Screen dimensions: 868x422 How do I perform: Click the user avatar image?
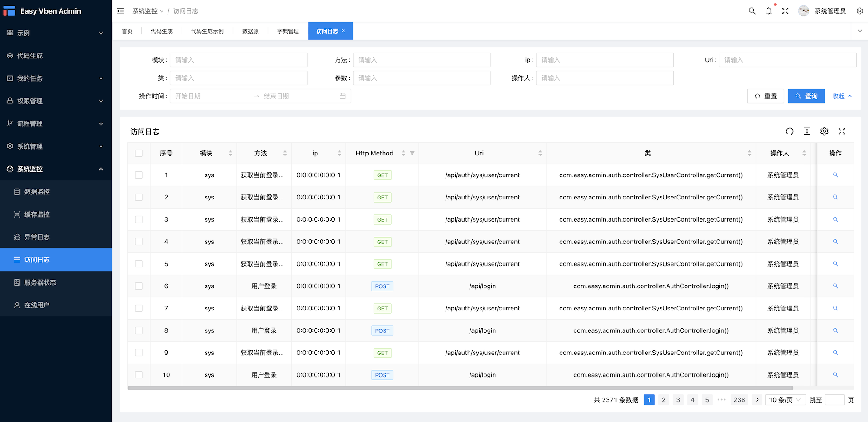point(804,11)
